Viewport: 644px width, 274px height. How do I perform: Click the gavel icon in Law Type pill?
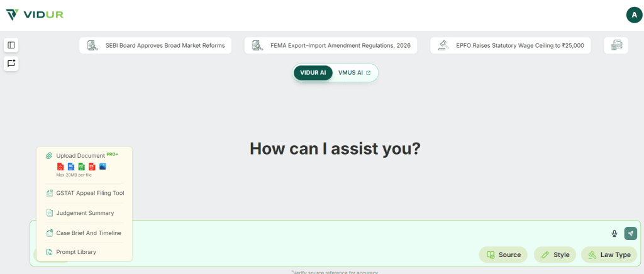592,255
